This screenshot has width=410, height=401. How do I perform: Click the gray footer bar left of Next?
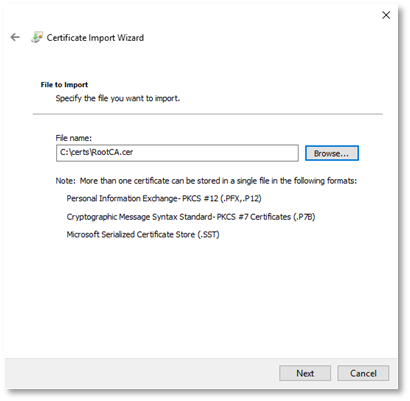coord(142,373)
